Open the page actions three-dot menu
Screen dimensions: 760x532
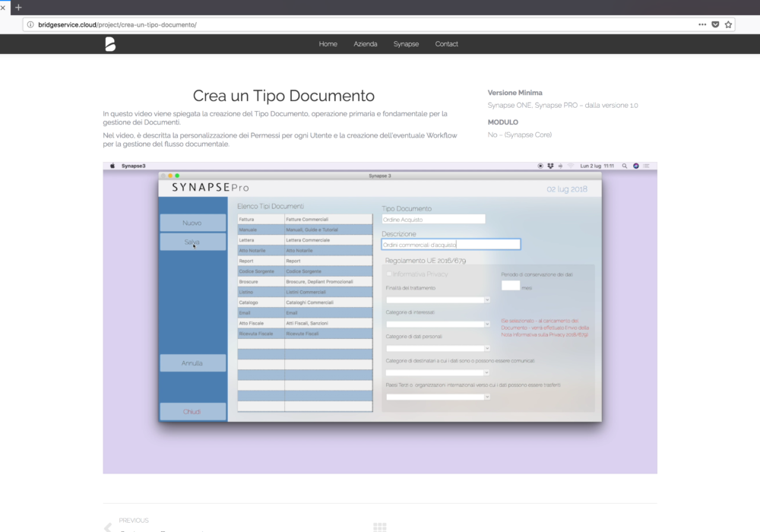(701, 24)
